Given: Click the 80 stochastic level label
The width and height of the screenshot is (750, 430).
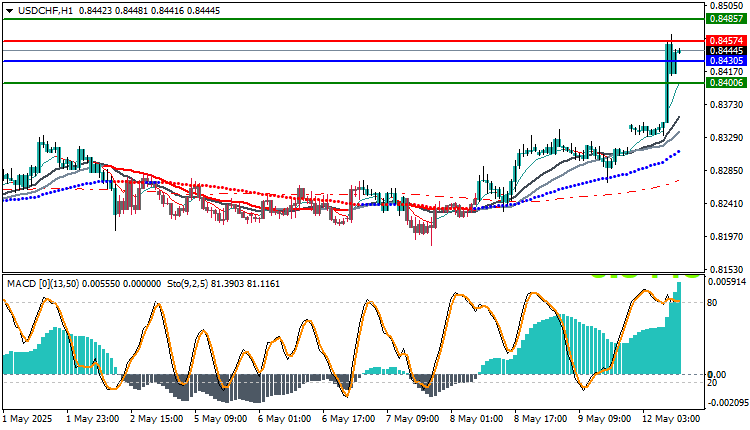Looking at the screenshot, I should tap(712, 302).
